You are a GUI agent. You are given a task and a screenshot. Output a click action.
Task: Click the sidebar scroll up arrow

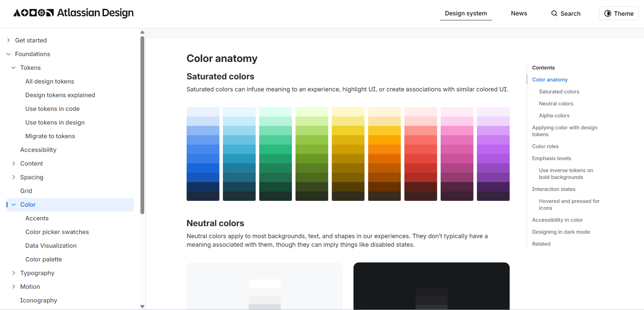pyautogui.click(x=142, y=32)
